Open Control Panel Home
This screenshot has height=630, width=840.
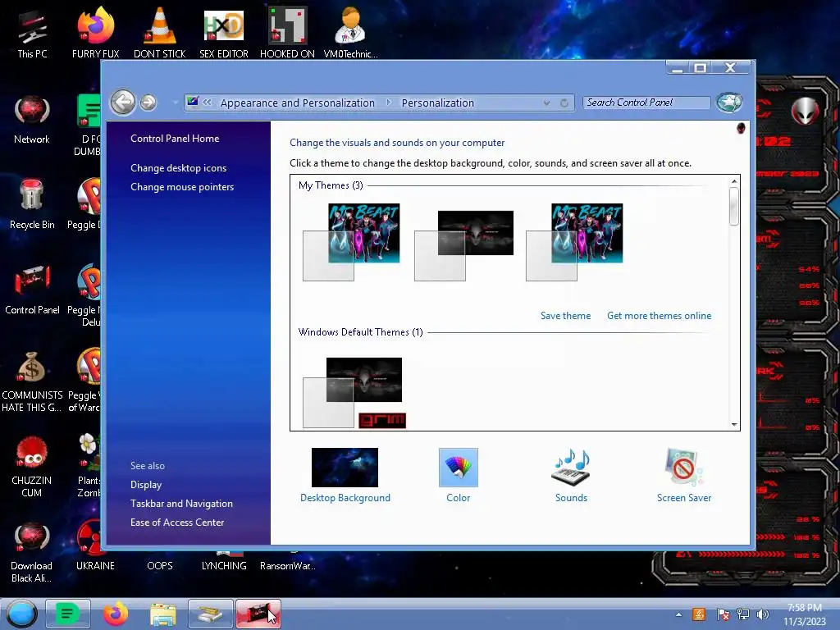click(x=175, y=138)
